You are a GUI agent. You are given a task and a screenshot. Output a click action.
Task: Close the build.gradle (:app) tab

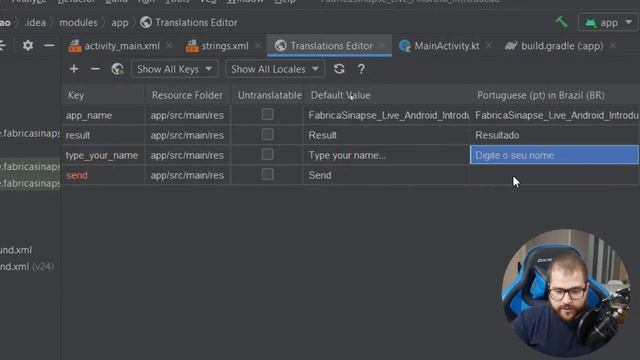(x=613, y=46)
